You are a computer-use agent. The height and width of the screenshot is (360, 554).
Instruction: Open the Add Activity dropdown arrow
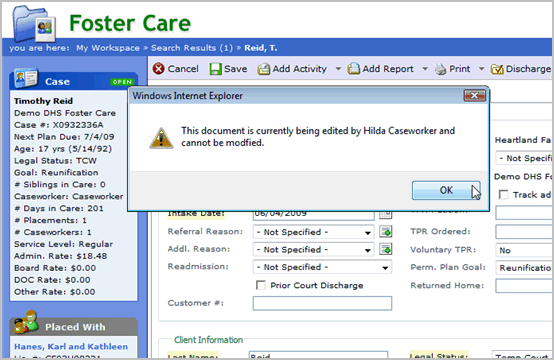(338, 69)
